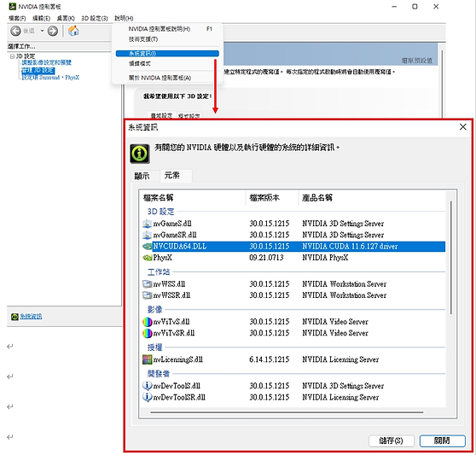Screen dimensions: 476x455
Task: Select 設定 Surround、PhysX tree item
Action: pyautogui.click(x=50, y=78)
